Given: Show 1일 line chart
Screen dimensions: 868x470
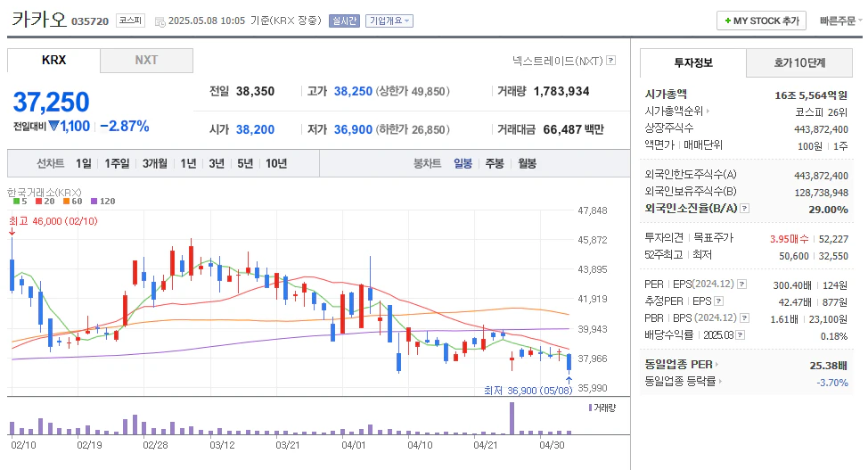Looking at the screenshot, I should (x=84, y=163).
